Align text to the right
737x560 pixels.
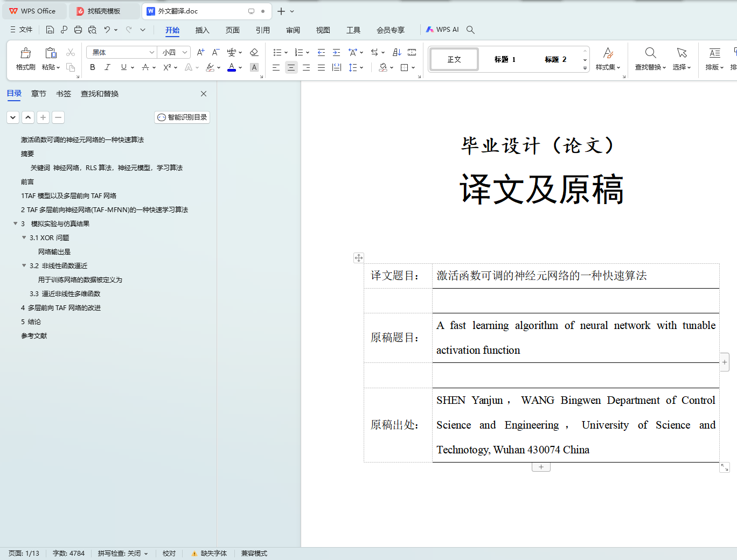pyautogui.click(x=306, y=67)
